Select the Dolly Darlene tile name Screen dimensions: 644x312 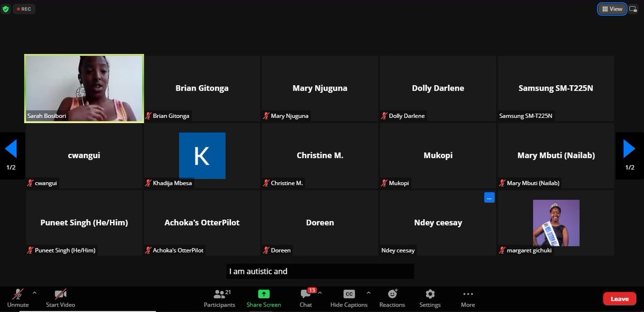(438, 88)
